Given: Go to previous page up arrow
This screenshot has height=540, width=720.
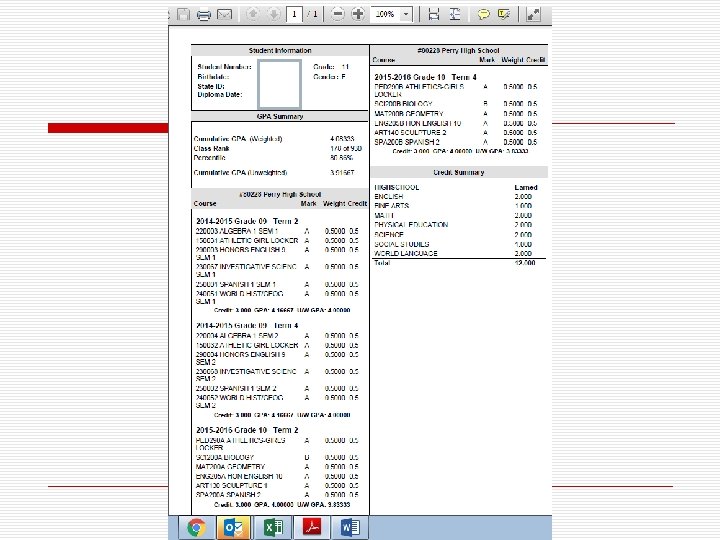Looking at the screenshot, I should pos(253,14).
